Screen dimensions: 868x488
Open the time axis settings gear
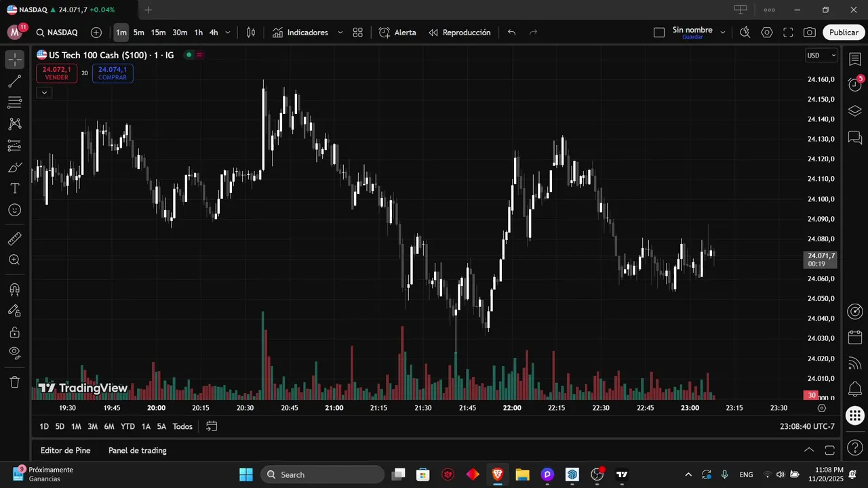pos(822,408)
